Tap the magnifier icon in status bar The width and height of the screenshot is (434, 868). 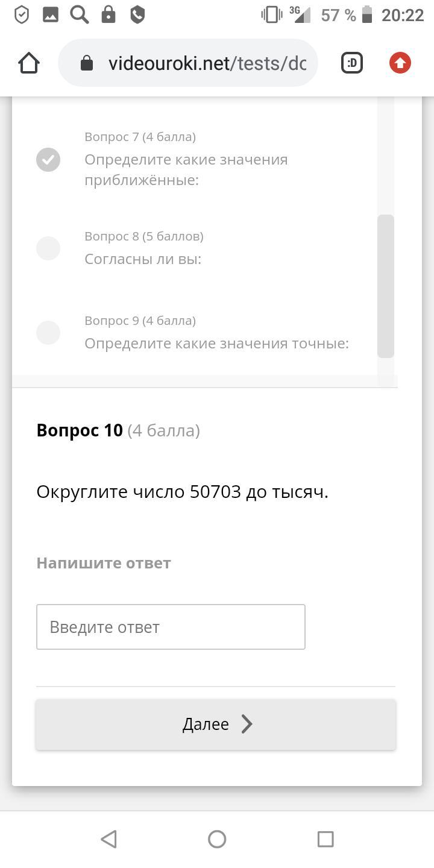pos(80,15)
